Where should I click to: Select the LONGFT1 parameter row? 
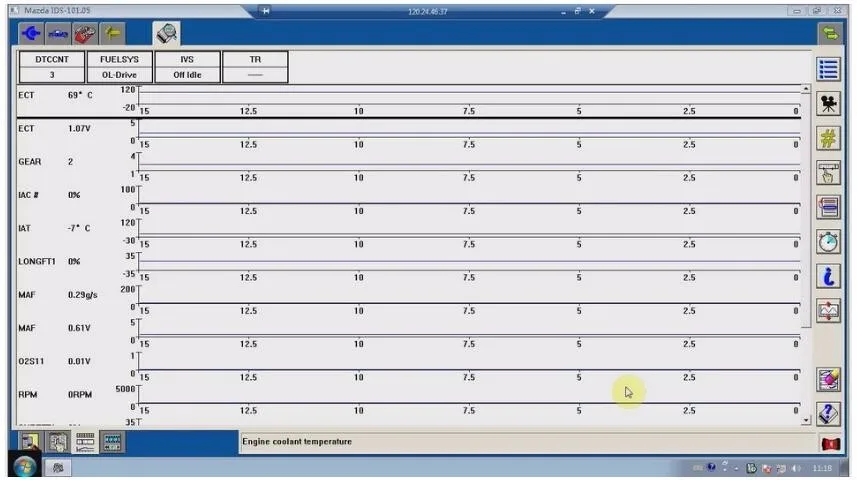click(409, 267)
